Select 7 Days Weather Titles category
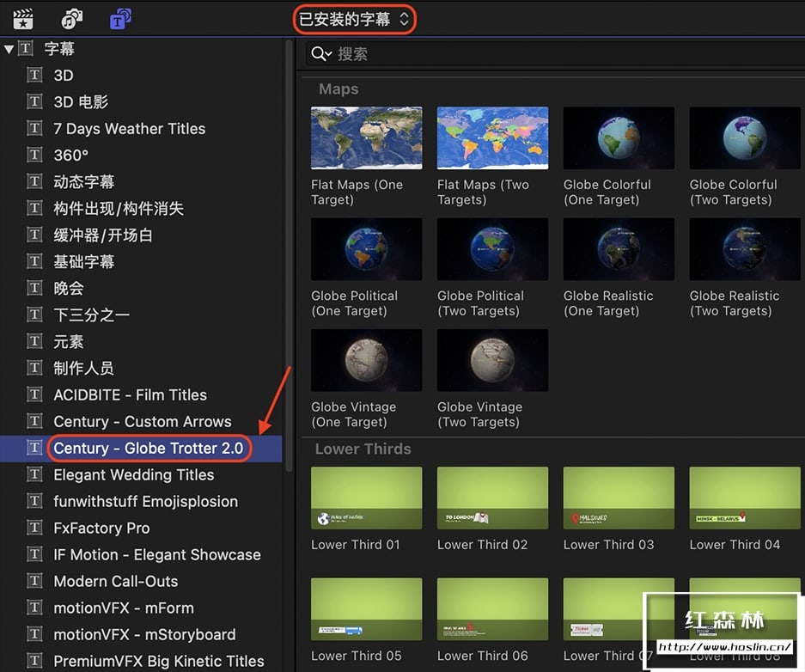 tap(129, 129)
